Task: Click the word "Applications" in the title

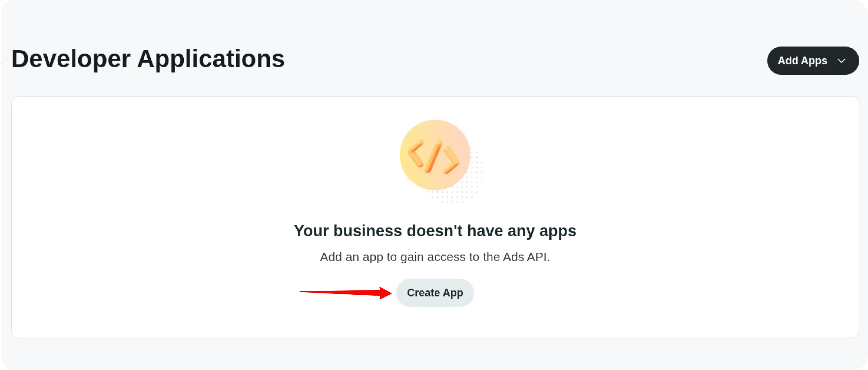Action: click(210, 59)
